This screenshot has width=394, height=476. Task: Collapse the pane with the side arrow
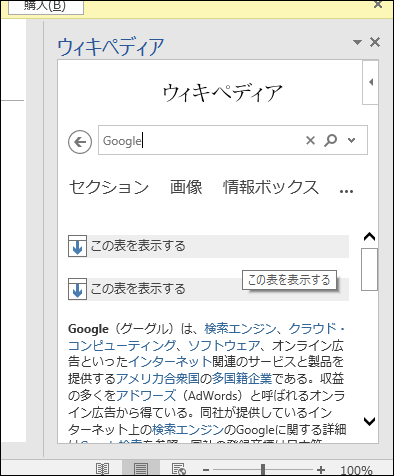371,82
